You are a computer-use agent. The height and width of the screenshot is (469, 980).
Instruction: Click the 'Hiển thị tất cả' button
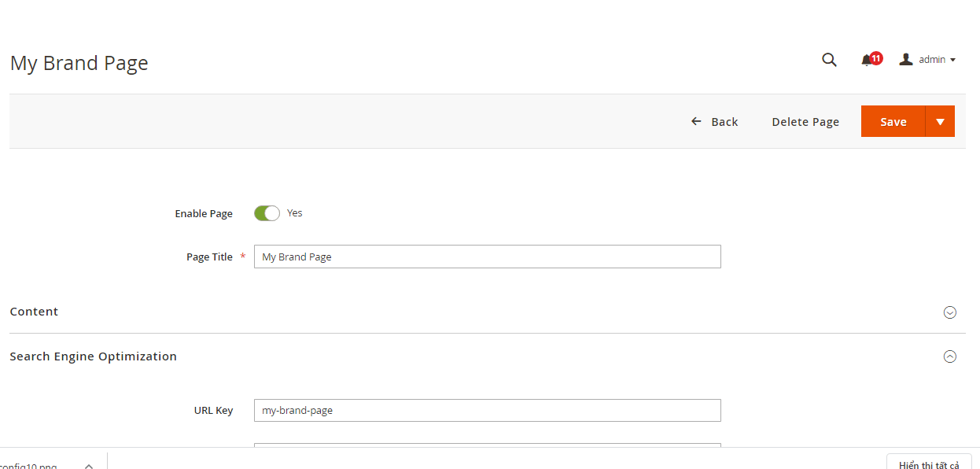click(929, 463)
